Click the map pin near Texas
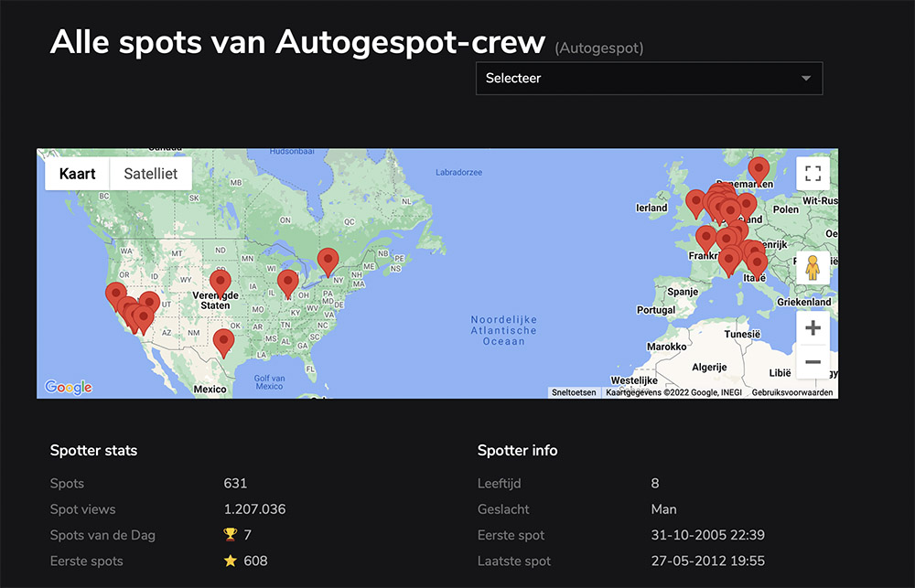The image size is (915, 588). 223,342
